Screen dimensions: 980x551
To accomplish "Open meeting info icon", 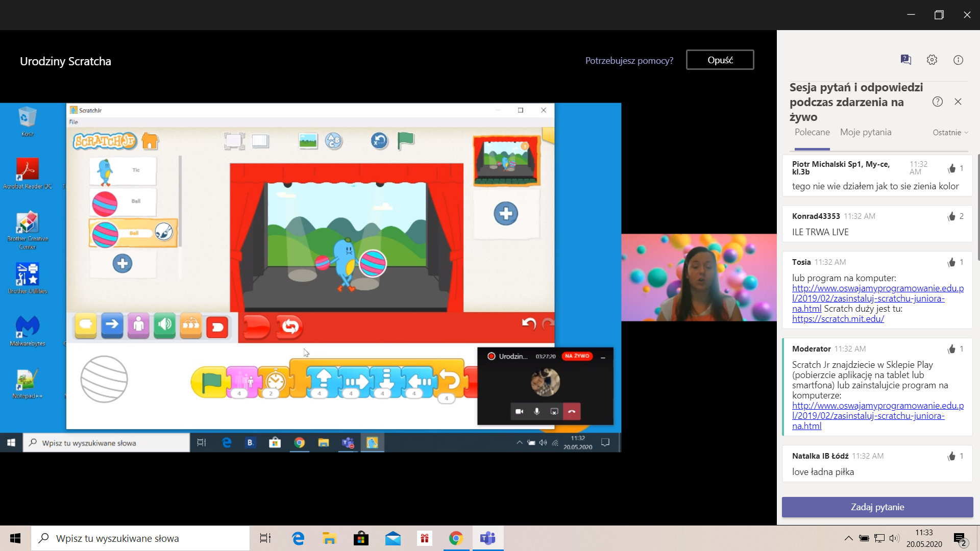I will 958,60.
